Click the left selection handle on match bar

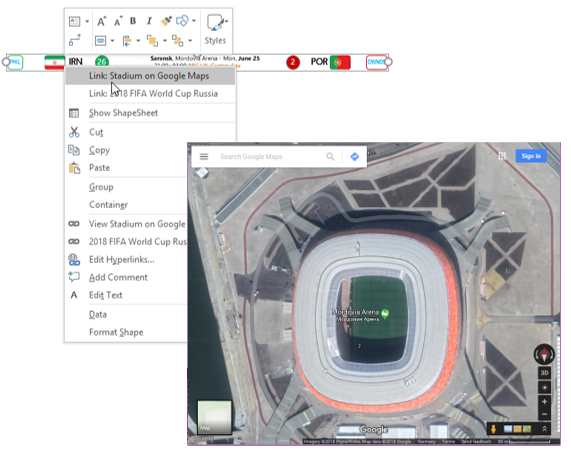pyautogui.click(x=6, y=62)
